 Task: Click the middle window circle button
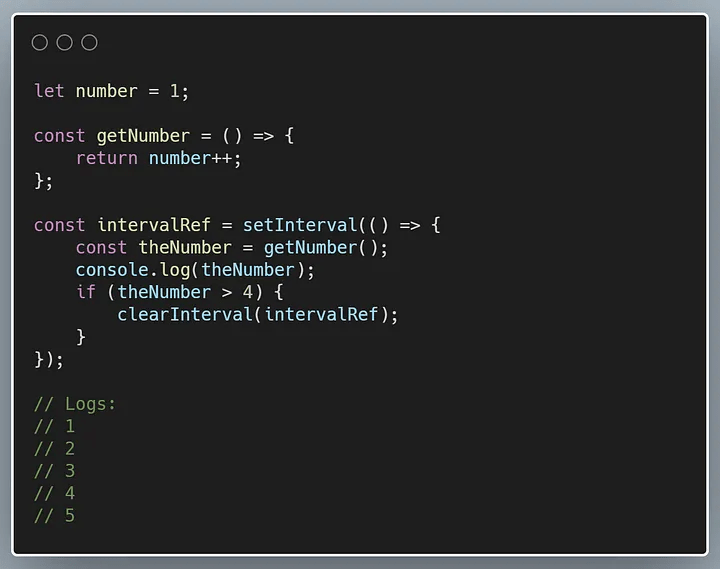65,43
